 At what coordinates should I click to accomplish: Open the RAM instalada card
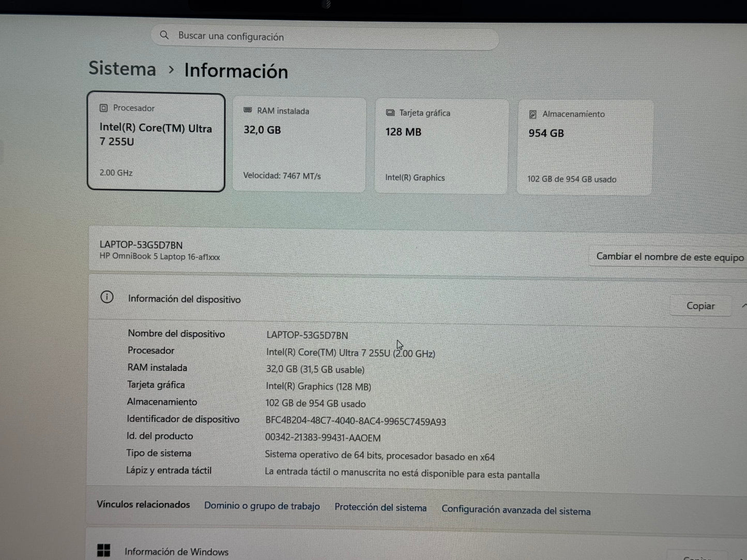299,145
